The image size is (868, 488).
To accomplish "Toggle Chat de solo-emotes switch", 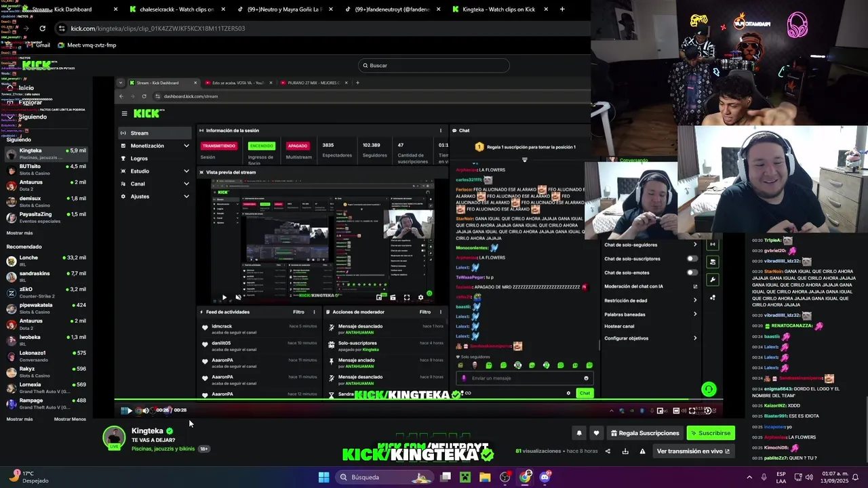I will (x=692, y=272).
